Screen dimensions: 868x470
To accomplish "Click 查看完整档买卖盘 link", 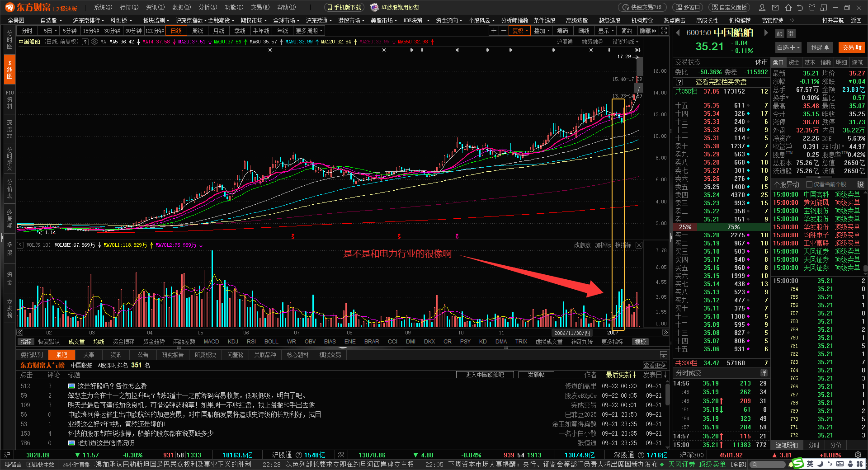I will pos(721,82).
